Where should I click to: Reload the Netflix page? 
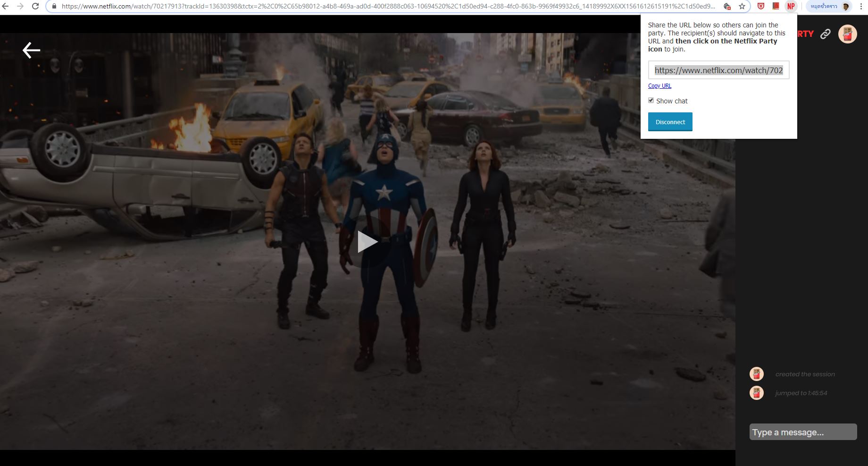pos(35,6)
